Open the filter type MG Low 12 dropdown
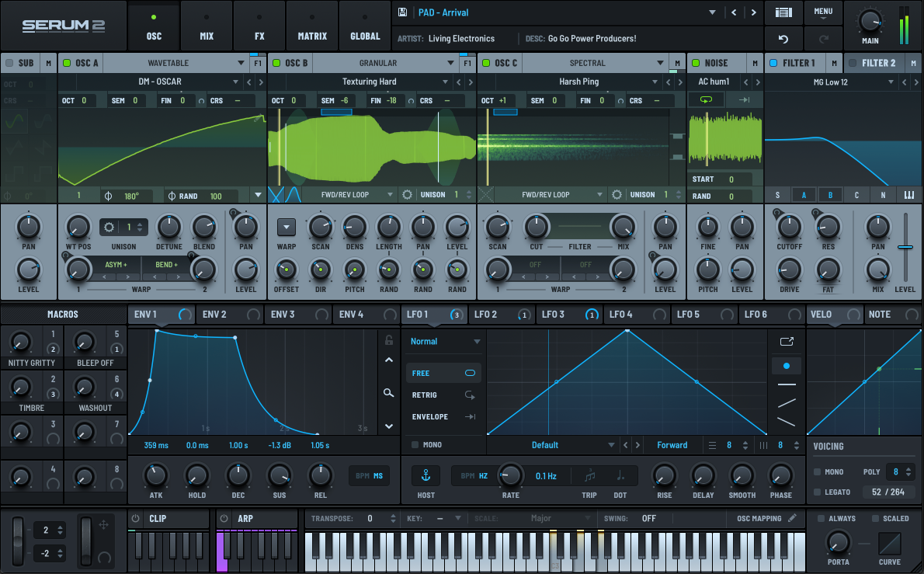This screenshot has height=574, width=924. click(831, 82)
